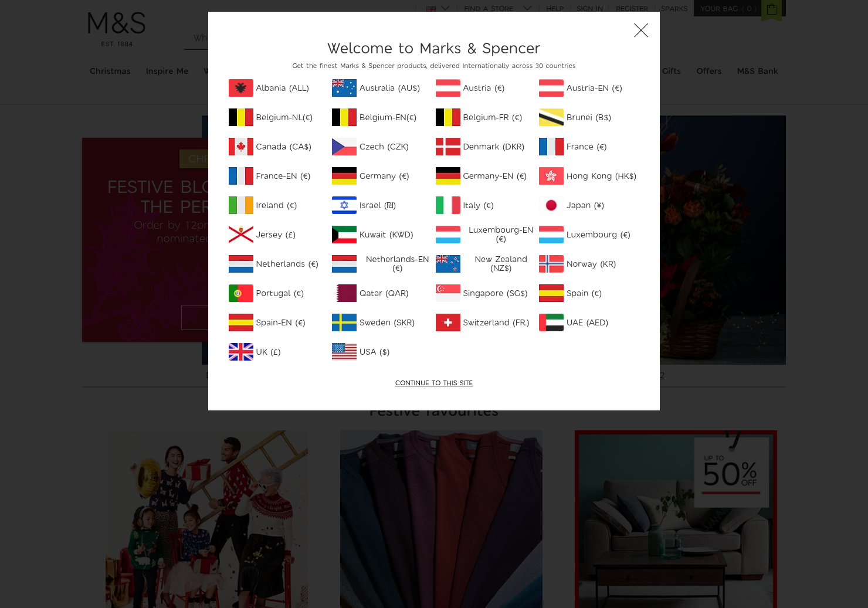
Task: Choose the Switzerland flag icon
Action: click(448, 322)
